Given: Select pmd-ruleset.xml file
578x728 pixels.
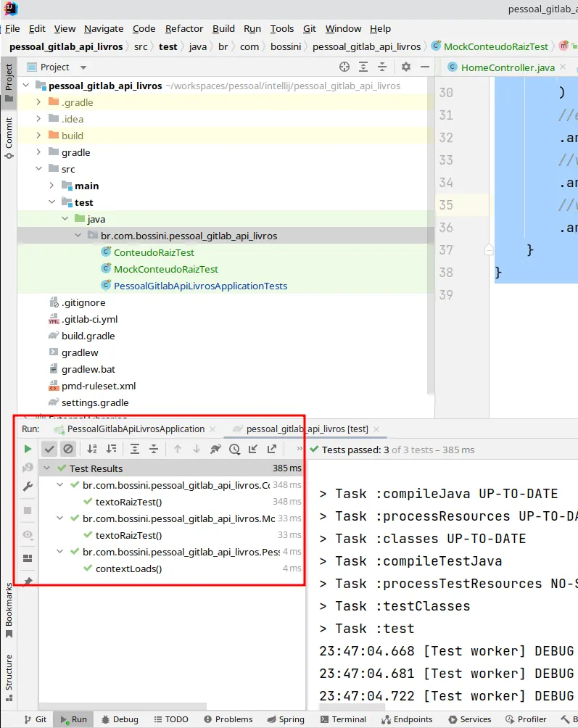Looking at the screenshot, I should (99, 386).
